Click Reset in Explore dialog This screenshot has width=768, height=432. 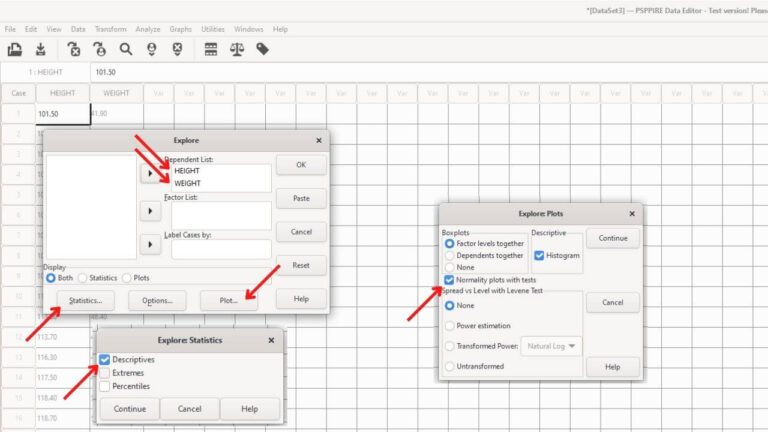[x=301, y=265]
